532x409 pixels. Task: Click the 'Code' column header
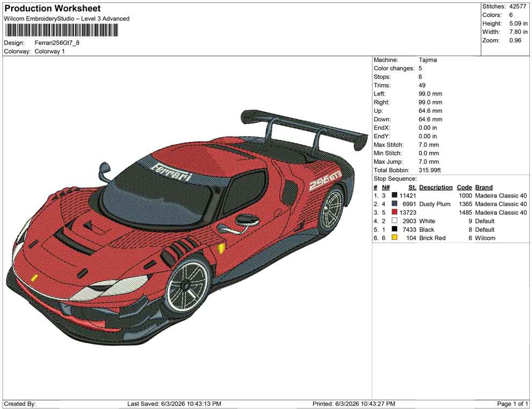click(x=464, y=187)
